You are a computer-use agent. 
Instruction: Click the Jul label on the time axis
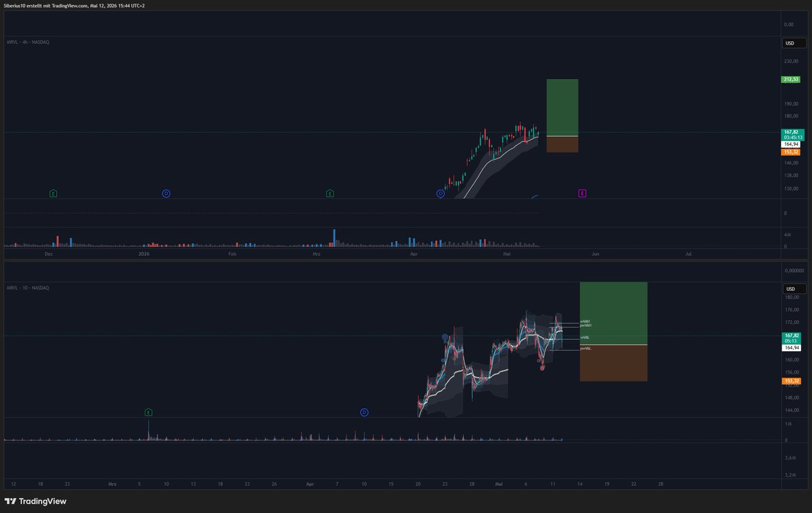tap(688, 254)
